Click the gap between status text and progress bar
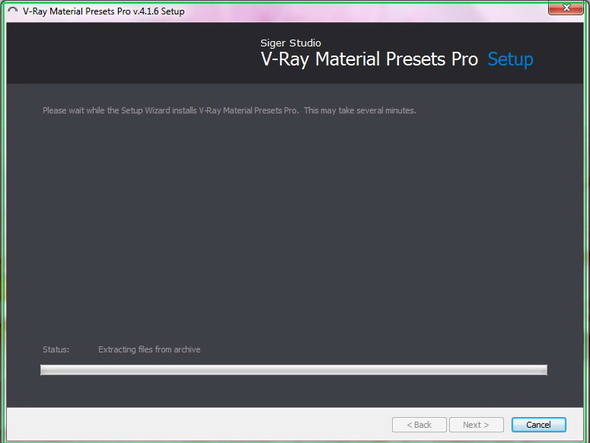 tap(294, 359)
